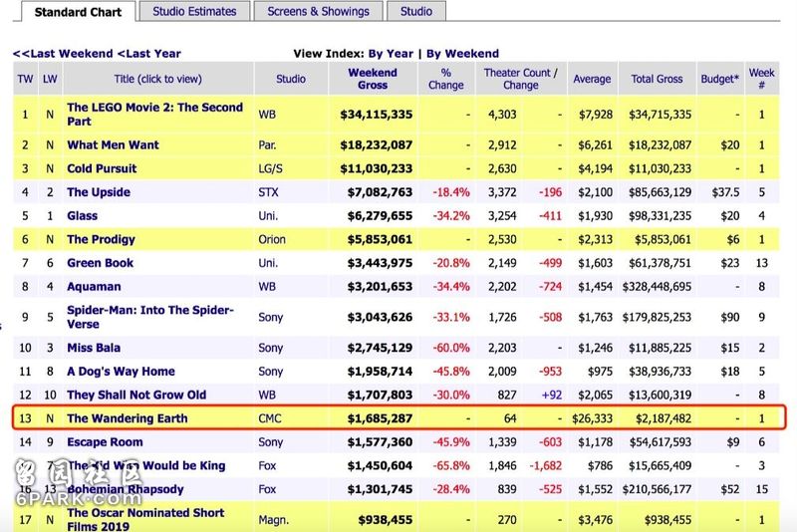Sort by Average column header
This screenshot has width=797, height=532.
592,79
